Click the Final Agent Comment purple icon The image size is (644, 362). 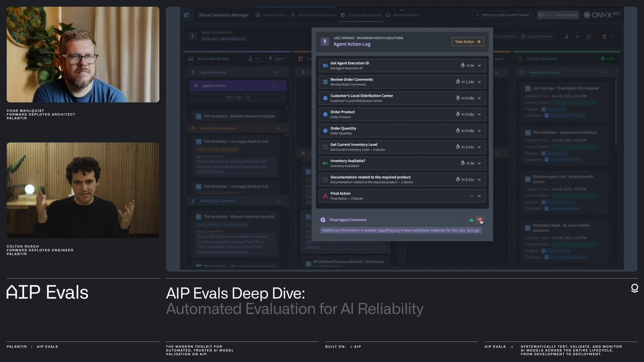(323, 220)
